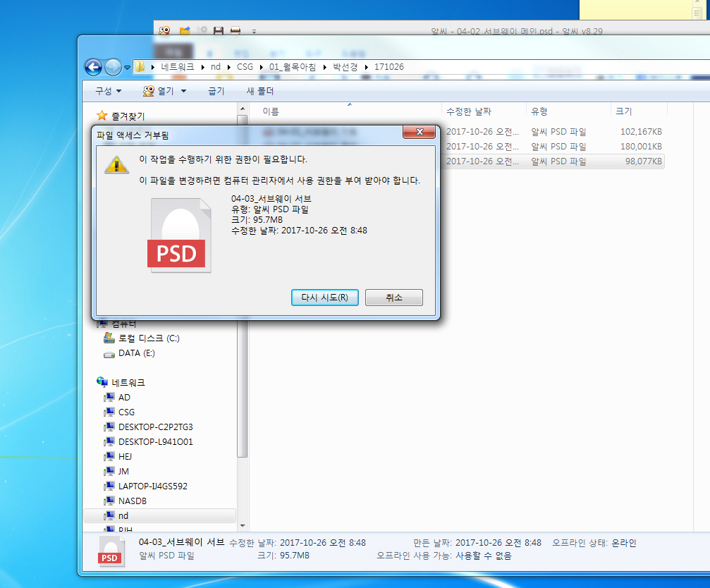
Task: Click the 즐겨찾기 favorites star icon
Action: click(102, 116)
